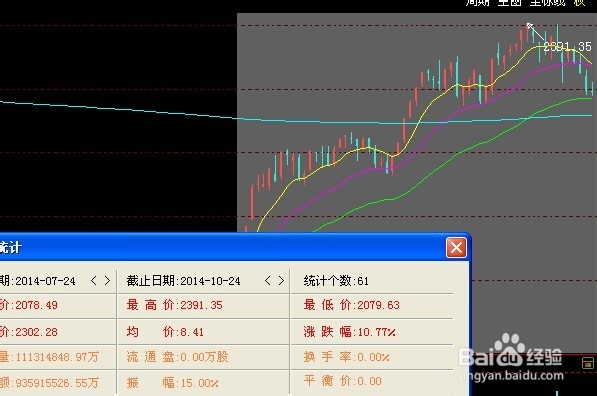Click the 最高价:2391.35 cell

point(175,305)
